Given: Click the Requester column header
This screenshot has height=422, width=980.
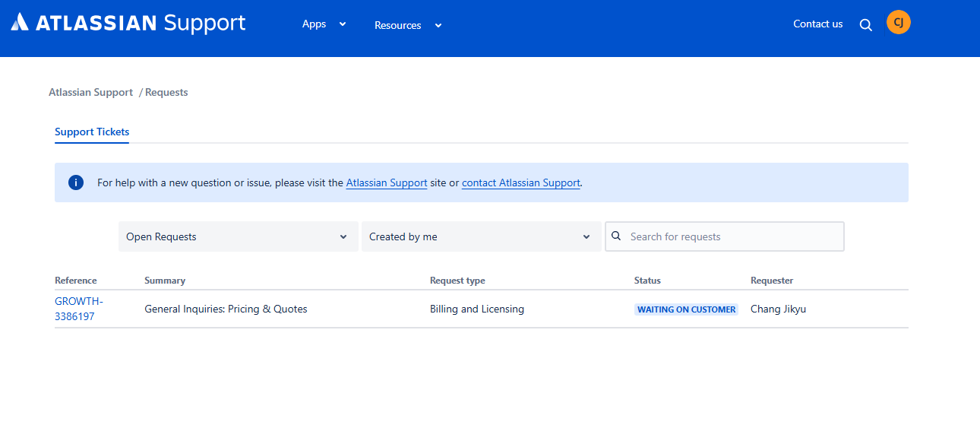Looking at the screenshot, I should pos(772,281).
